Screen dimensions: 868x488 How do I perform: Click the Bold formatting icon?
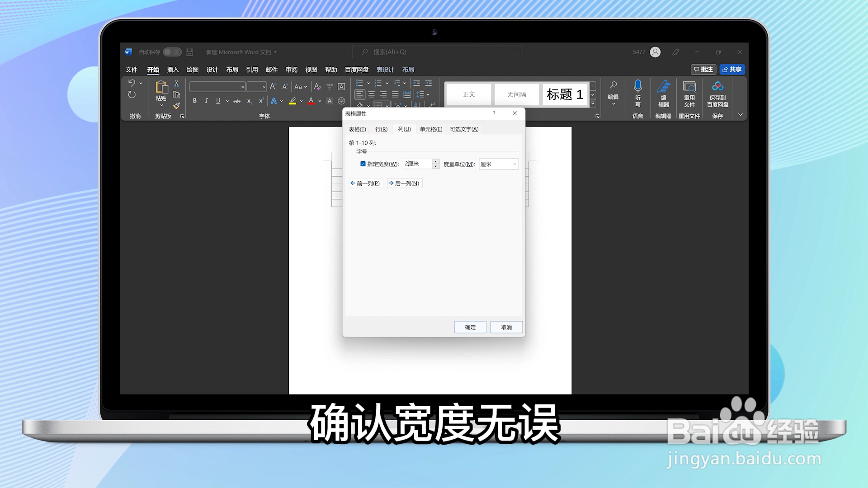point(195,101)
